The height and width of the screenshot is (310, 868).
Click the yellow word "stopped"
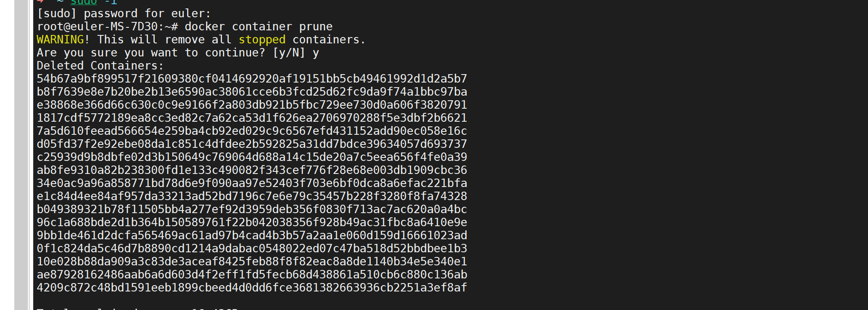[x=262, y=40]
